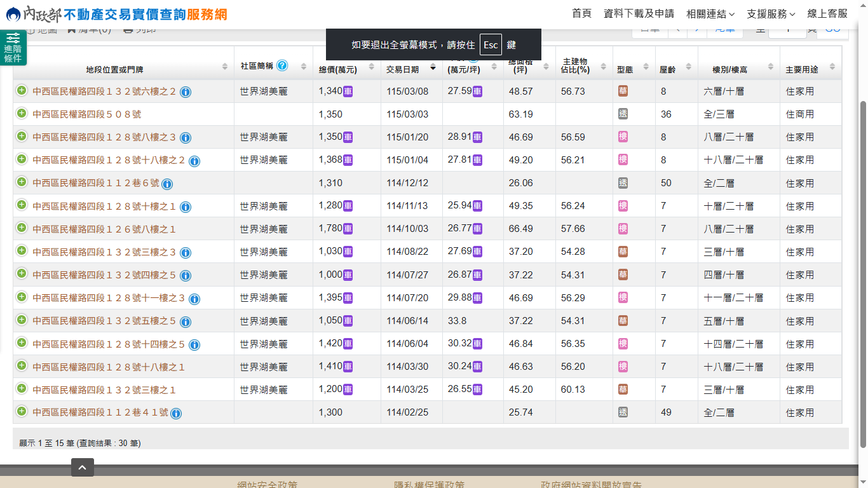Click the scroll-to-top arrow button

tap(83, 468)
